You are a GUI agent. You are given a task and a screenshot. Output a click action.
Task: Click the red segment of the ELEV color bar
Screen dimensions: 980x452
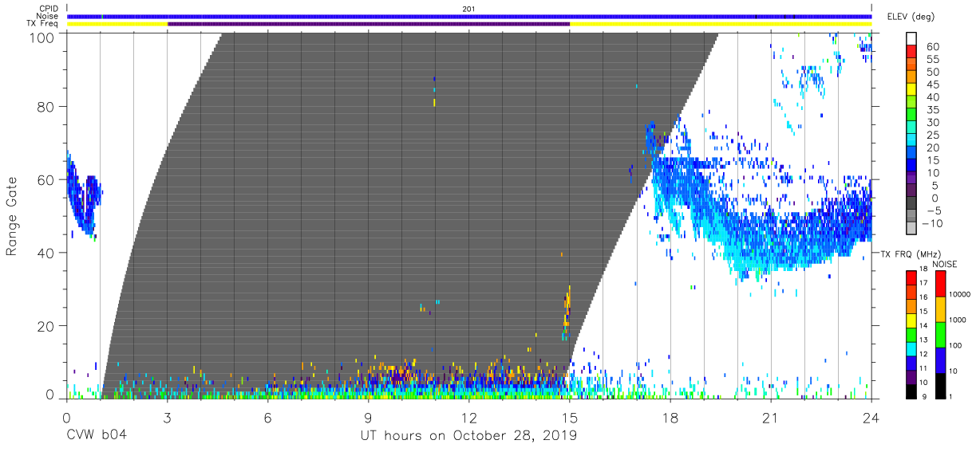click(911, 52)
